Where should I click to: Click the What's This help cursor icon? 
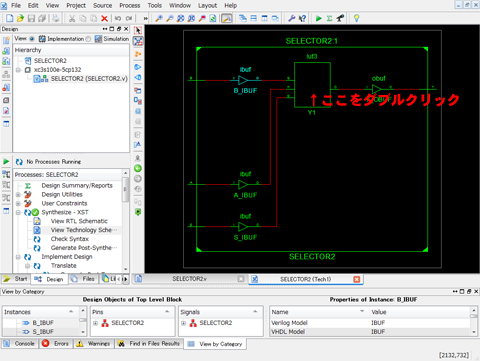(x=302, y=18)
